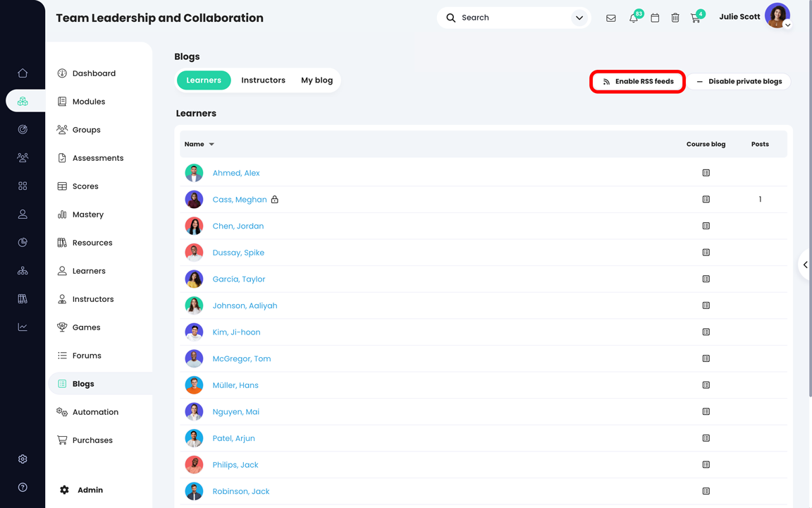Open the pie chart icon in the dark sidebar
The width and height of the screenshot is (812, 508).
pyautogui.click(x=23, y=242)
